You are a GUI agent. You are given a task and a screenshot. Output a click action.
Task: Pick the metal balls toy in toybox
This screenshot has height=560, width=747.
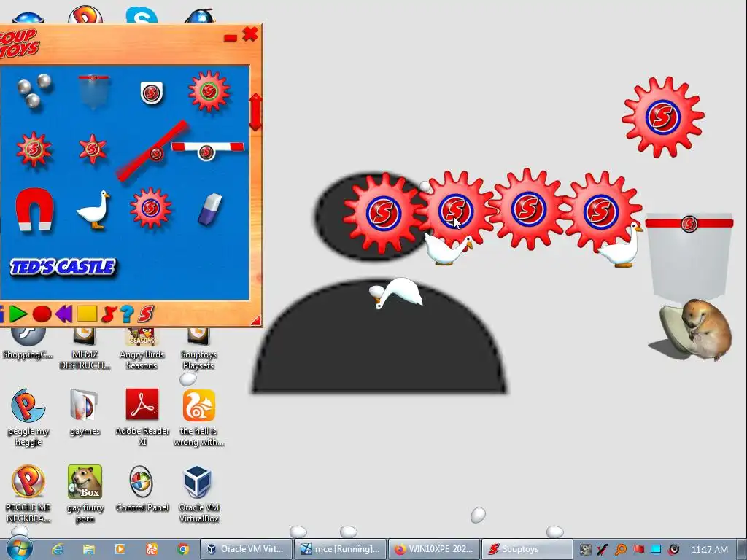click(34, 89)
